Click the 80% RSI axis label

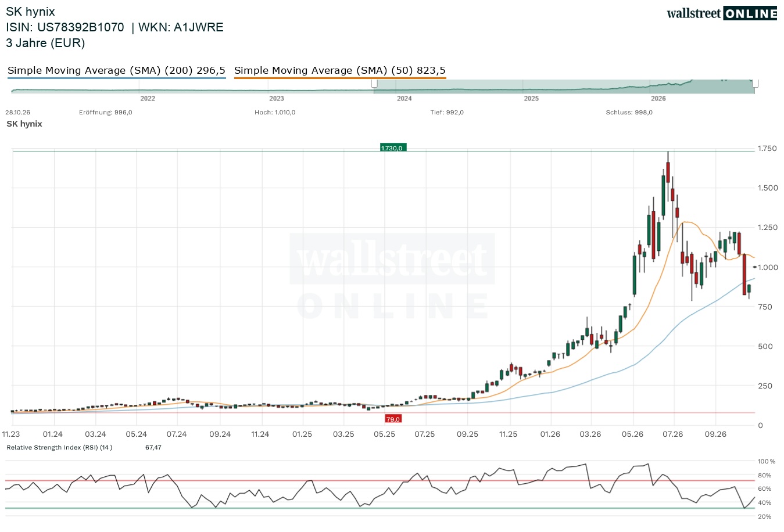[764, 475]
